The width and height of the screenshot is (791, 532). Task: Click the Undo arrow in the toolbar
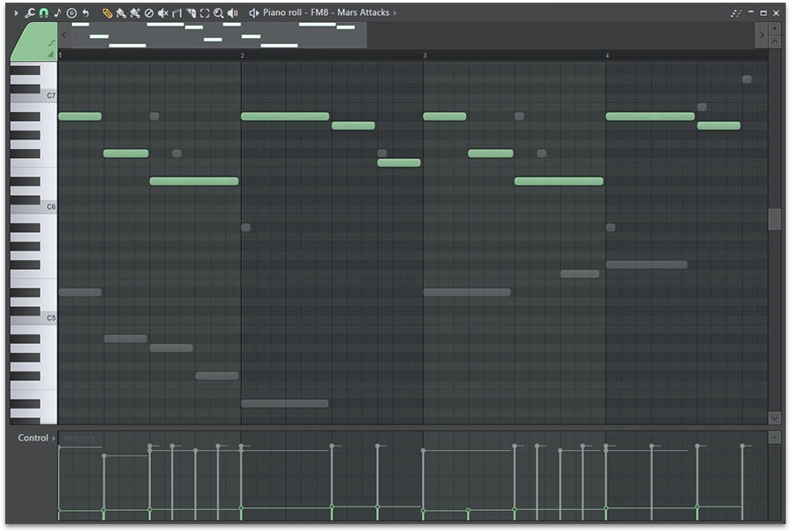(85, 12)
